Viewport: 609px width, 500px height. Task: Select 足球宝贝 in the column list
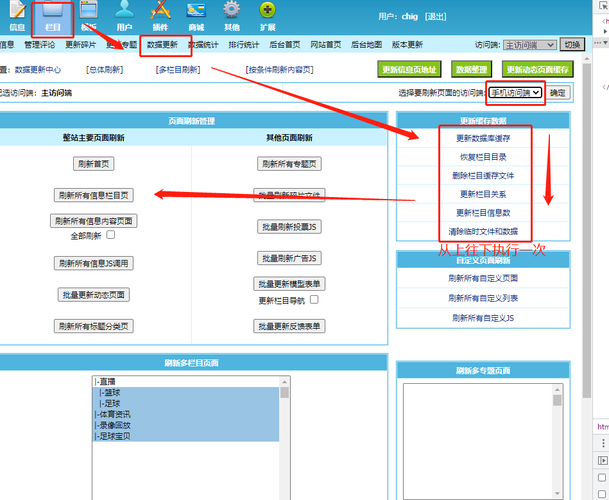[186, 436]
